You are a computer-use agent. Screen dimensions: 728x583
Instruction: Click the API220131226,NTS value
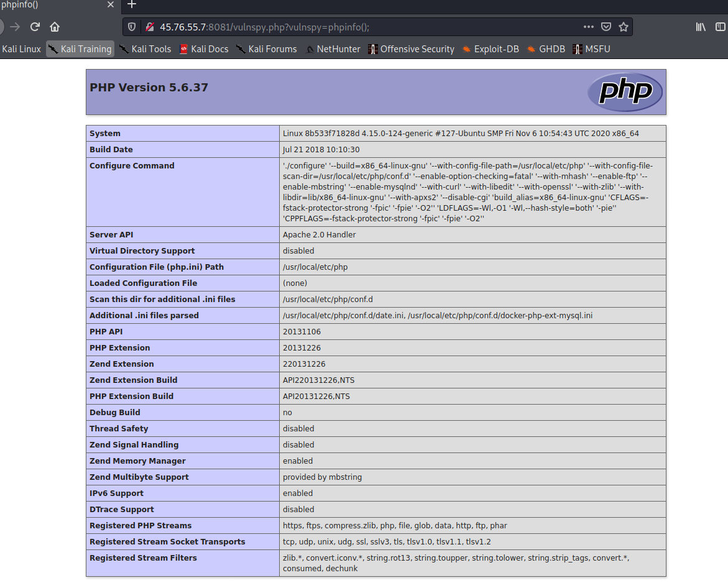pyautogui.click(x=318, y=380)
